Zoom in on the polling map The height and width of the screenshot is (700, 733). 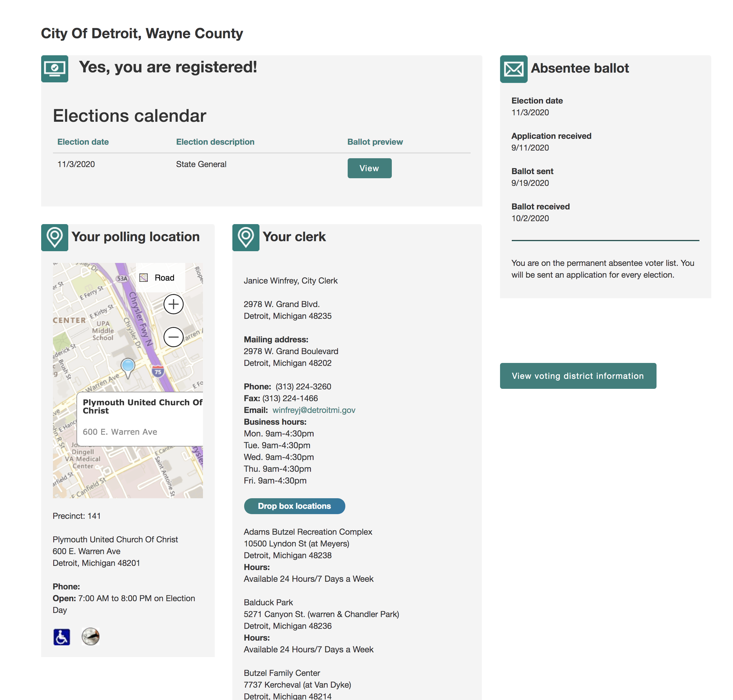point(173,304)
